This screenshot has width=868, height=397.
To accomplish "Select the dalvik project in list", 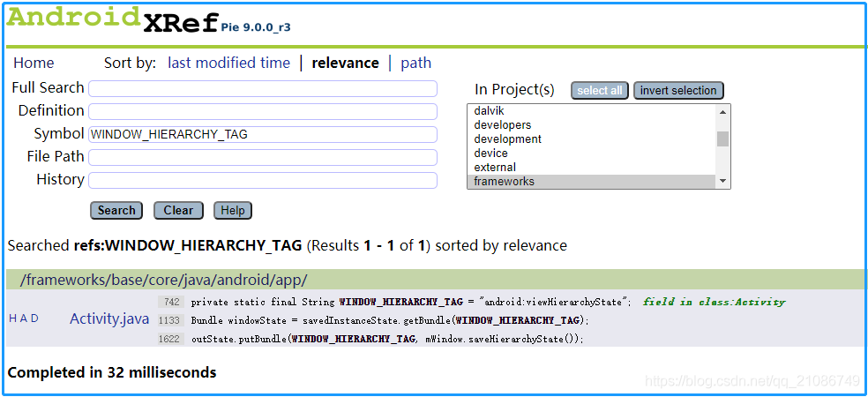I will tap(592, 111).
